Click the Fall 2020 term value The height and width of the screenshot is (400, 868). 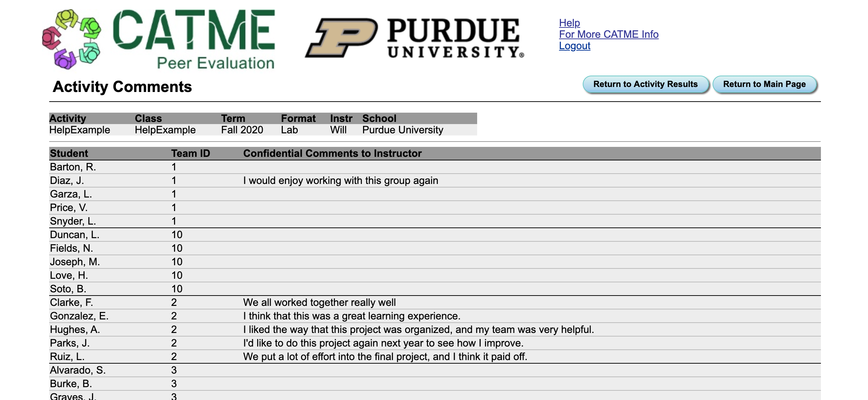[242, 130]
